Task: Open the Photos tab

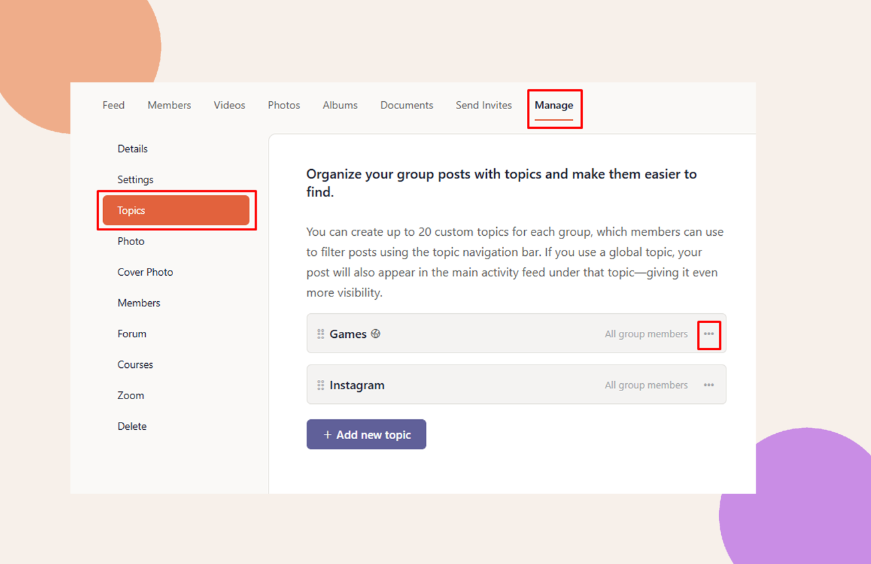Action: pos(284,105)
